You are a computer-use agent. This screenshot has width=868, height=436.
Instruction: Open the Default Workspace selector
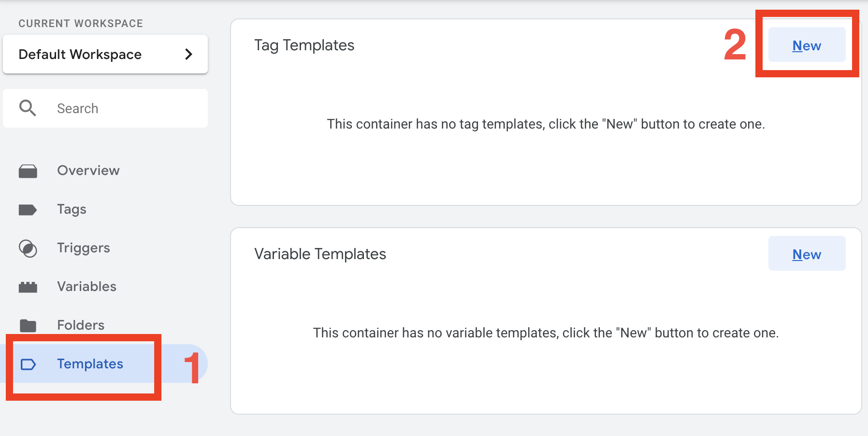click(x=80, y=55)
